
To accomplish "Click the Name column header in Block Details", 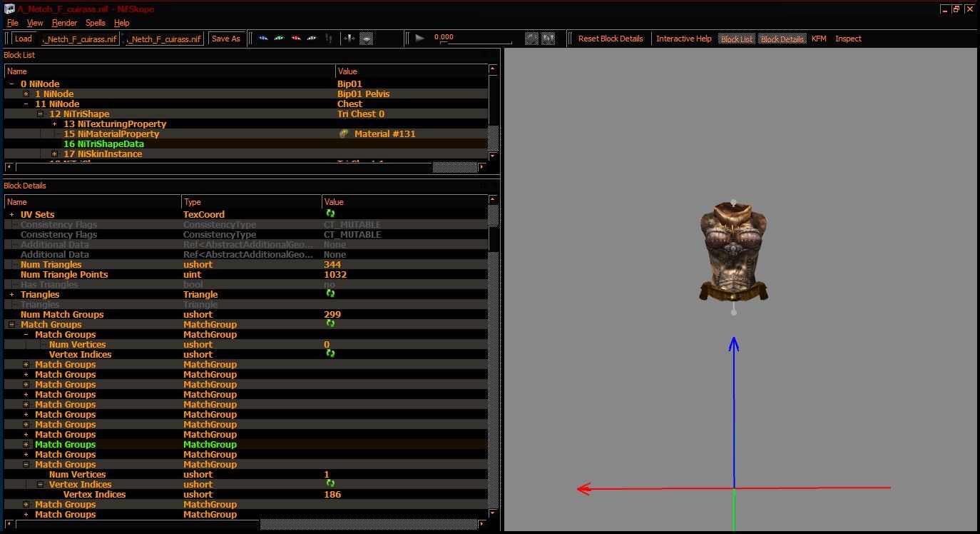I will click(93, 202).
